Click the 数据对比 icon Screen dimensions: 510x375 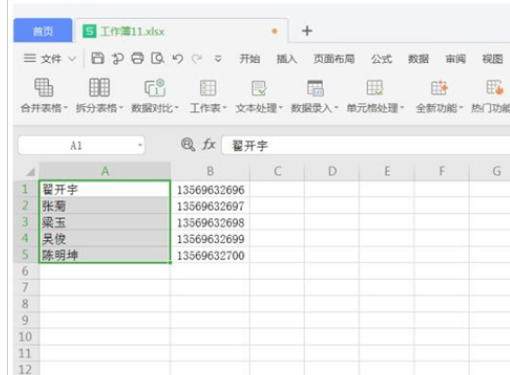click(x=155, y=87)
